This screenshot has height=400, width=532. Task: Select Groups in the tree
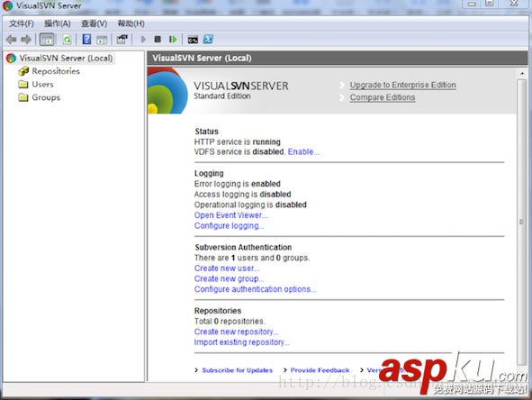[46, 97]
